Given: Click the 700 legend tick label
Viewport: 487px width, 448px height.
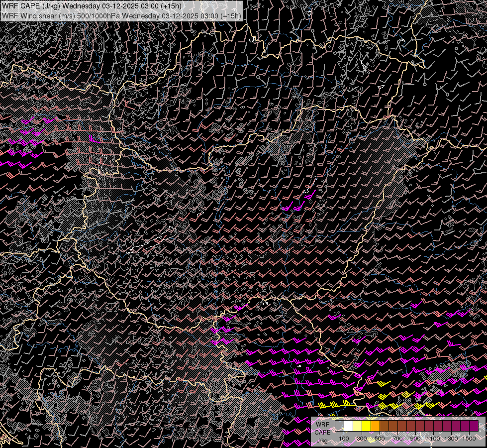Looking at the screenshot, I should click(397, 439).
